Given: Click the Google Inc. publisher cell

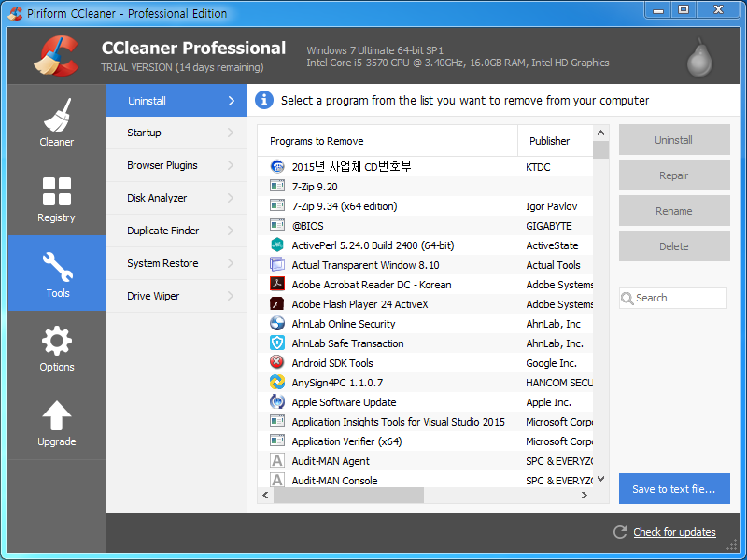Looking at the screenshot, I should pos(551,363).
